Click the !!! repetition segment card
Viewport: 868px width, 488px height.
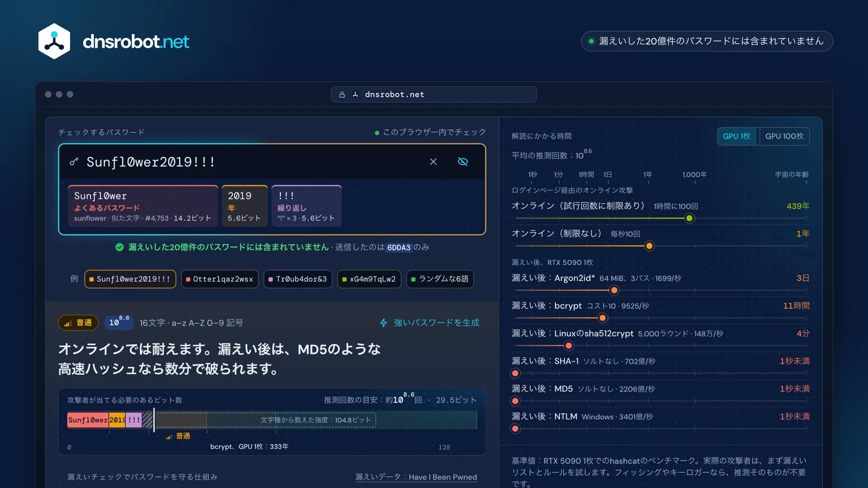(x=307, y=206)
